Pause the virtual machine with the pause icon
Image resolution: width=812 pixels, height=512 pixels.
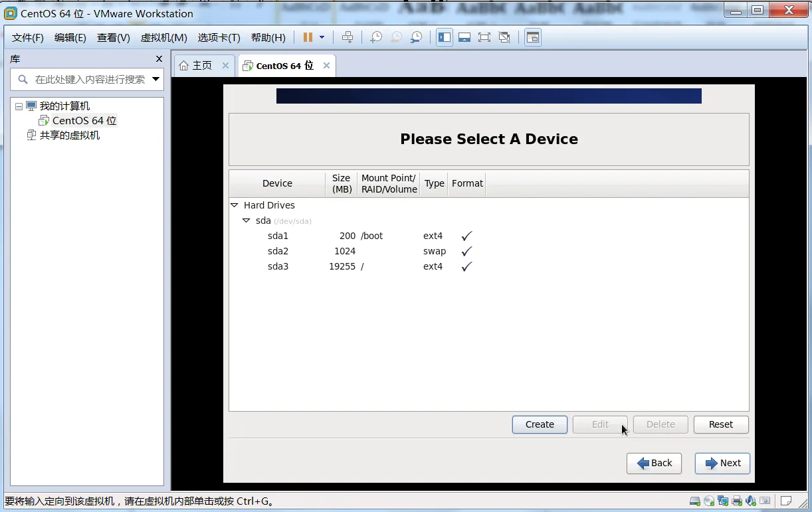point(308,37)
